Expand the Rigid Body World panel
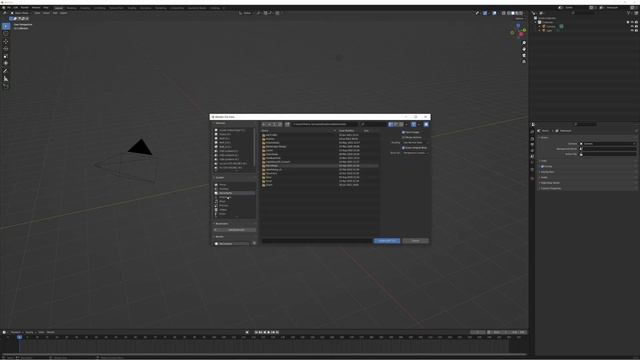 550,183
